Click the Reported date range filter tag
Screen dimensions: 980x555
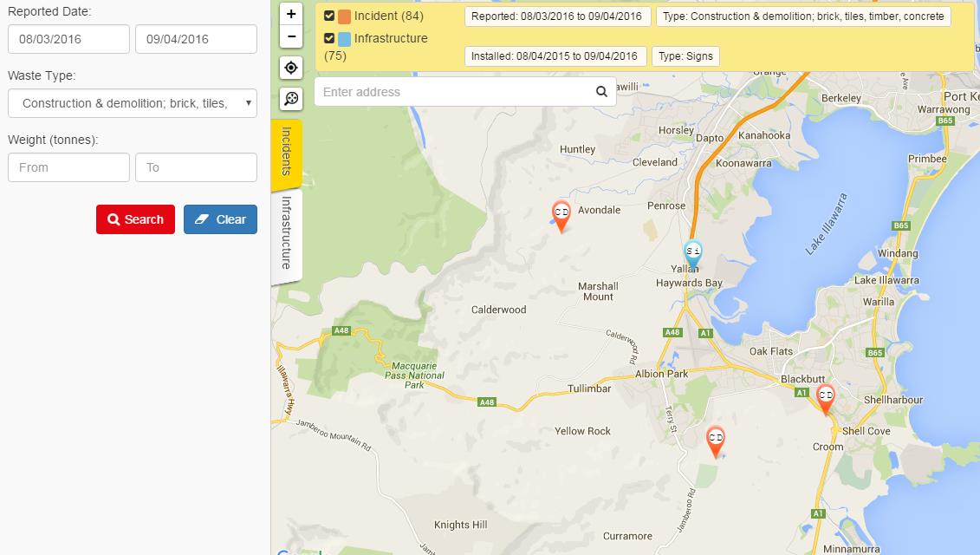(557, 16)
